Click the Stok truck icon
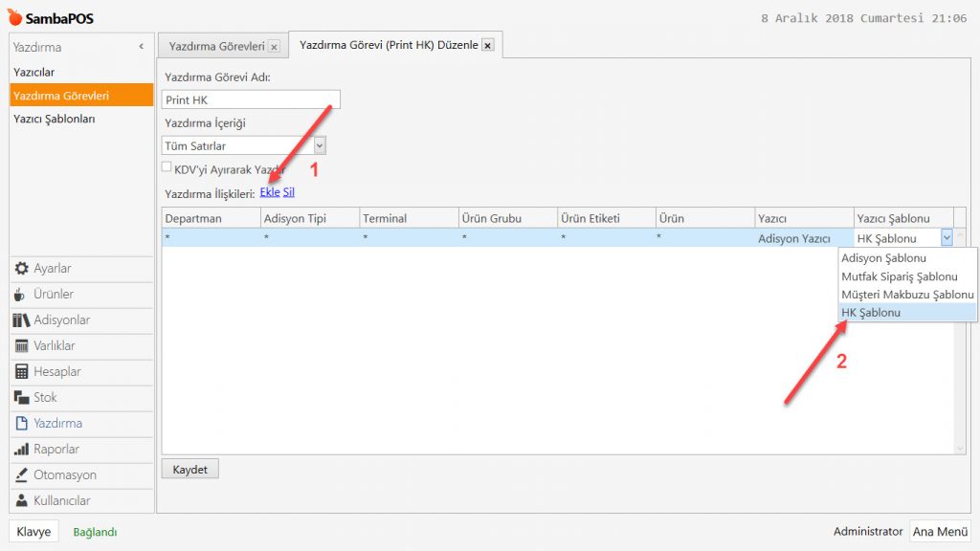The width and height of the screenshot is (980, 551). (22, 398)
